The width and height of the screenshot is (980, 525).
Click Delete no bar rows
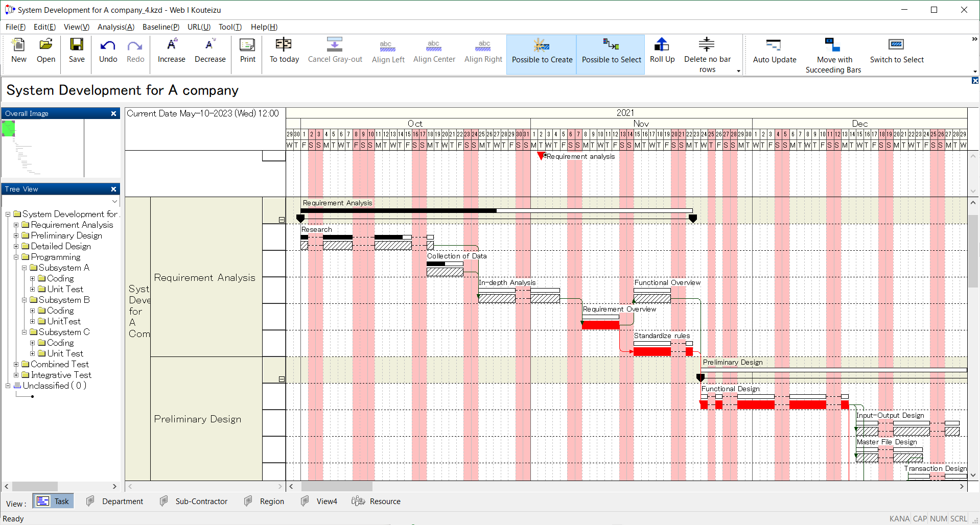[707, 55]
